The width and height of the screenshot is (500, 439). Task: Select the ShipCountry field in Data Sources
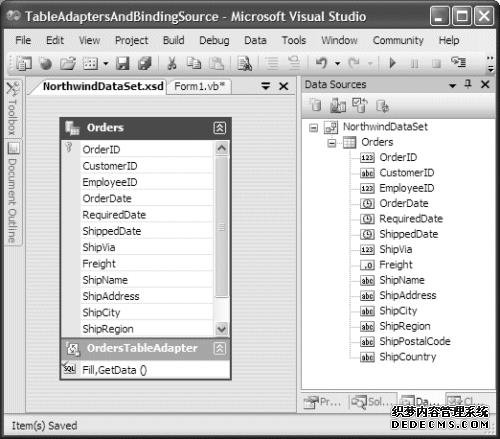408,357
